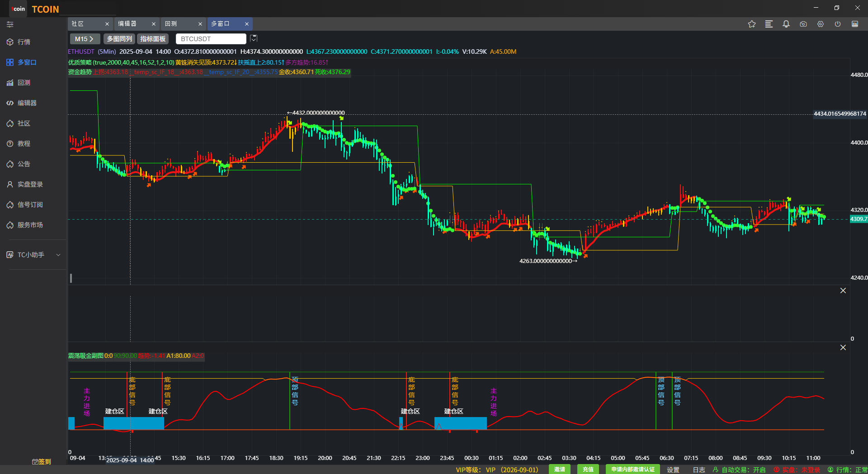This screenshot has width=868, height=474.
Task: Open 信号订阅 signal subscription in sidebar
Action: click(x=25, y=205)
